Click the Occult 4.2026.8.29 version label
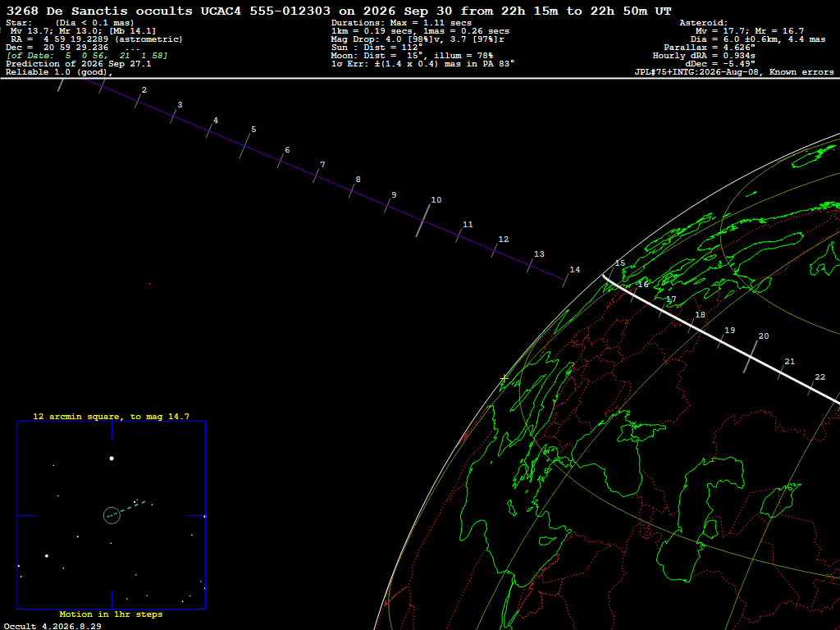 coord(52,626)
